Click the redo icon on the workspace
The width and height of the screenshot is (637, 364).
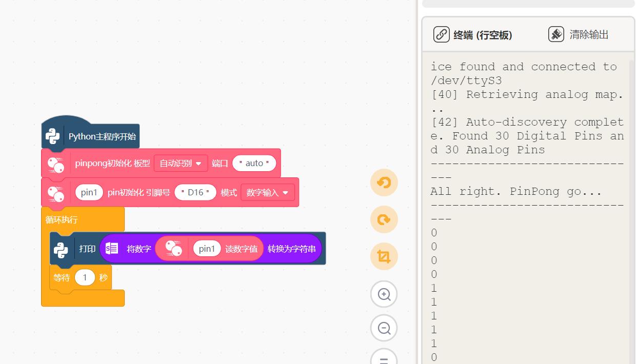coord(384,219)
